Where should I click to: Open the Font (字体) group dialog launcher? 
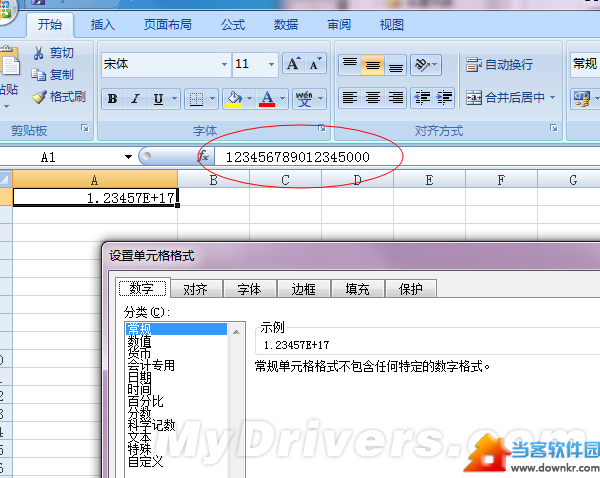(322, 128)
